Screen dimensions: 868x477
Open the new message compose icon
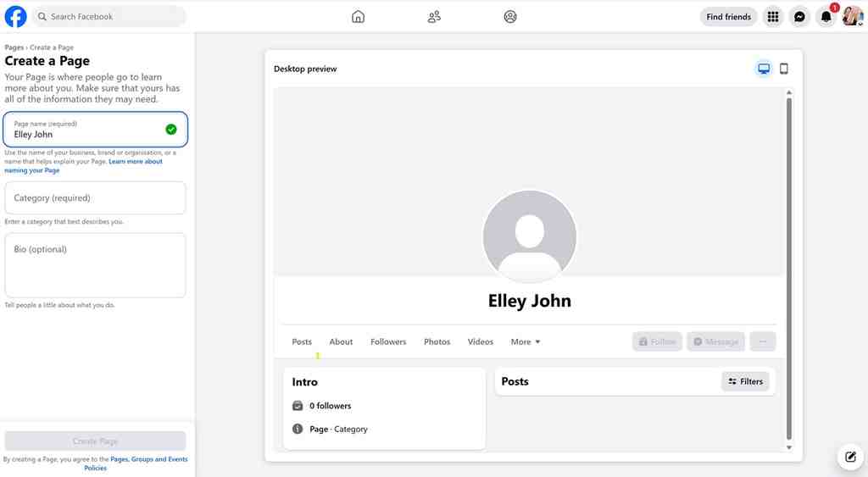point(851,457)
